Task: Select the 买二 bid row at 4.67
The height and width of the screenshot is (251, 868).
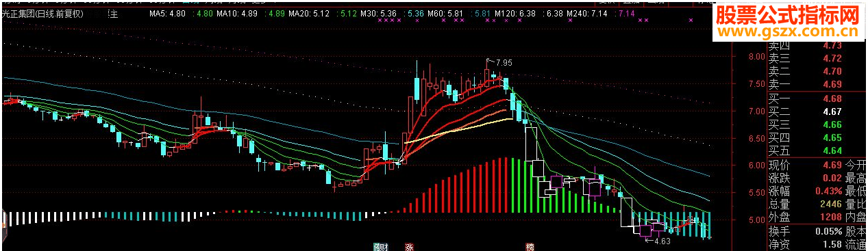Action: [x=806, y=111]
